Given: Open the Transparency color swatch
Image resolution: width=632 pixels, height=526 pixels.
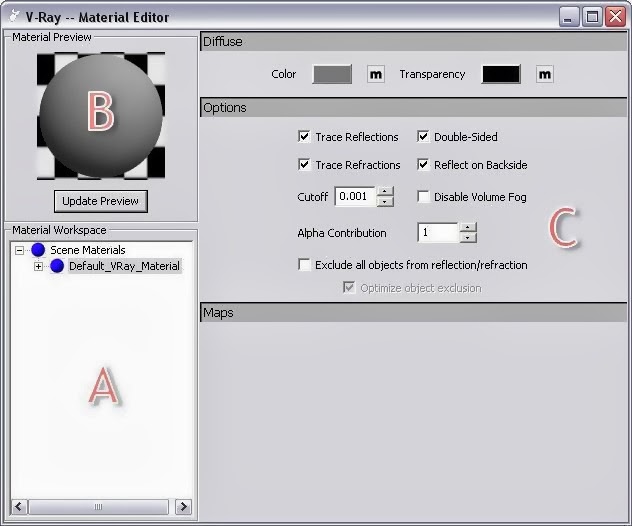Looking at the screenshot, I should click(501, 75).
